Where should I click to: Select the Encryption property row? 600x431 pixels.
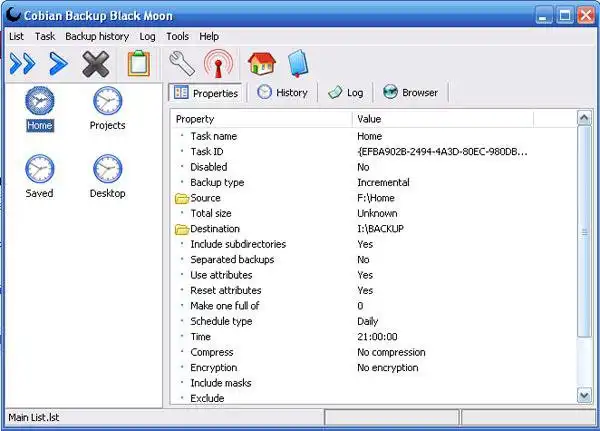375,367
